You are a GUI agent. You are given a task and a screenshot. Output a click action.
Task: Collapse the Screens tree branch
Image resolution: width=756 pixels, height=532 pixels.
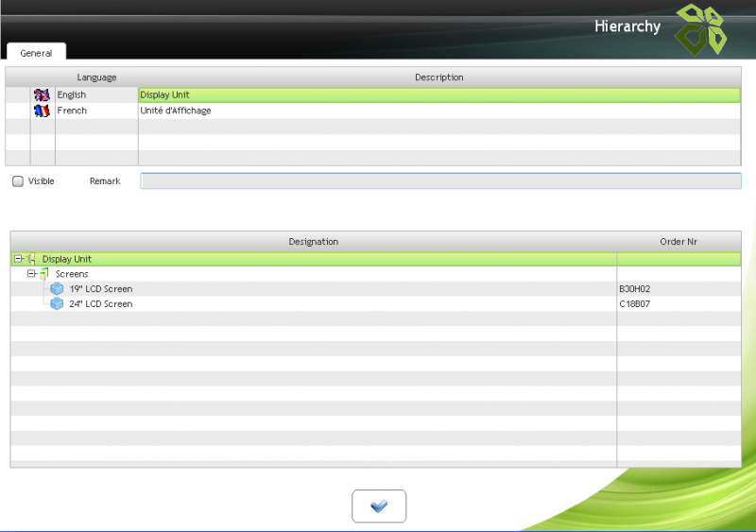tap(31, 274)
